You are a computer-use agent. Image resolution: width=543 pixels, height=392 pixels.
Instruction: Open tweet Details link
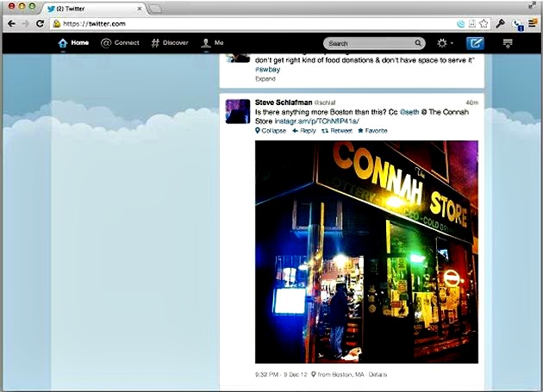point(378,375)
